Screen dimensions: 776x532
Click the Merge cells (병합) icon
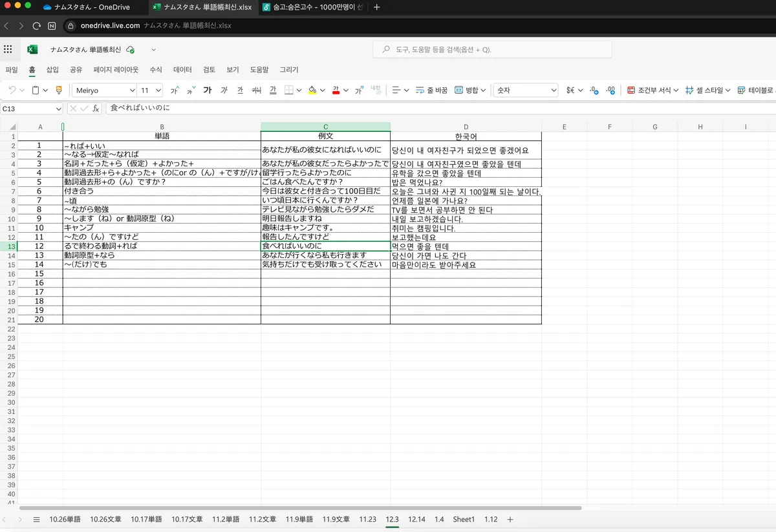(x=467, y=90)
